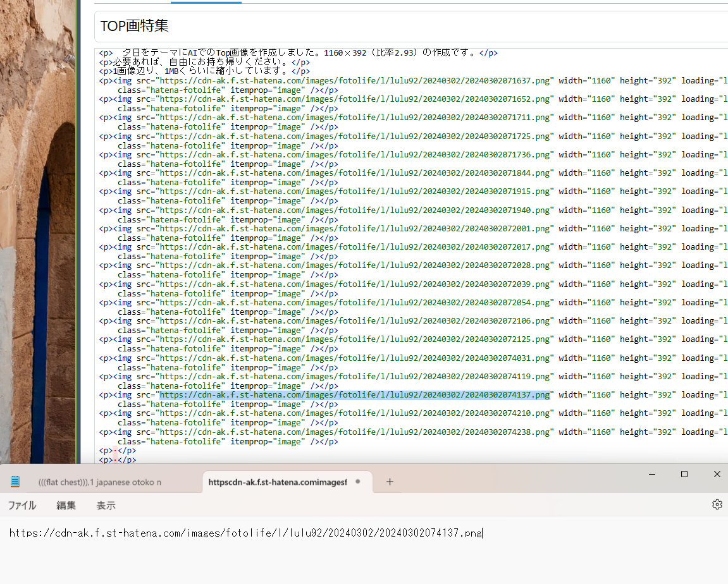Screen dimensions: 728x584
Task: Close the Notepad window
Action: point(717,474)
